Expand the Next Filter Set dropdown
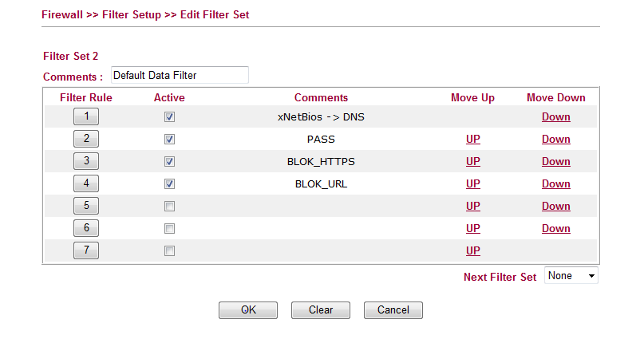The height and width of the screenshot is (339, 644). click(571, 276)
